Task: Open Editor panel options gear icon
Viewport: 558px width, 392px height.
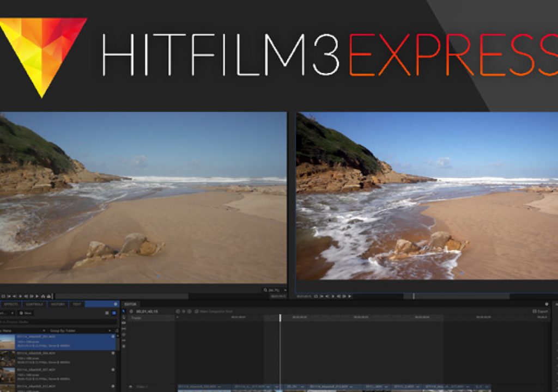Action: pos(547,304)
